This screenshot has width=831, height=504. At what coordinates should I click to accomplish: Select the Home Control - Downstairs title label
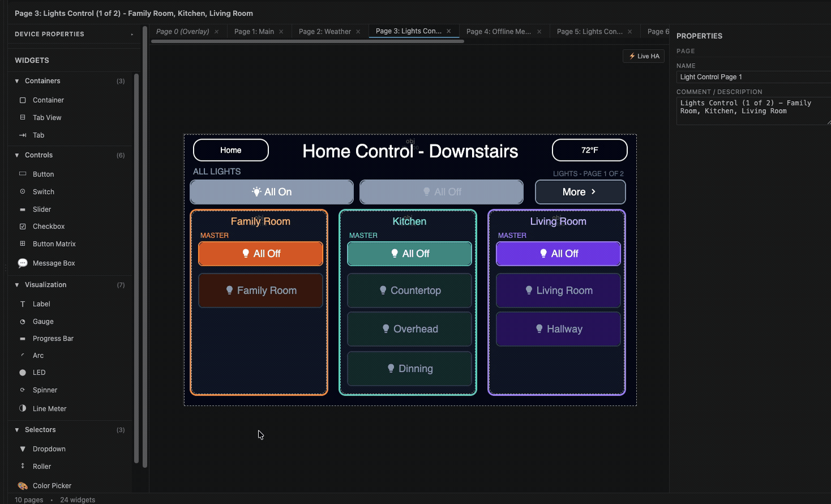click(x=410, y=151)
